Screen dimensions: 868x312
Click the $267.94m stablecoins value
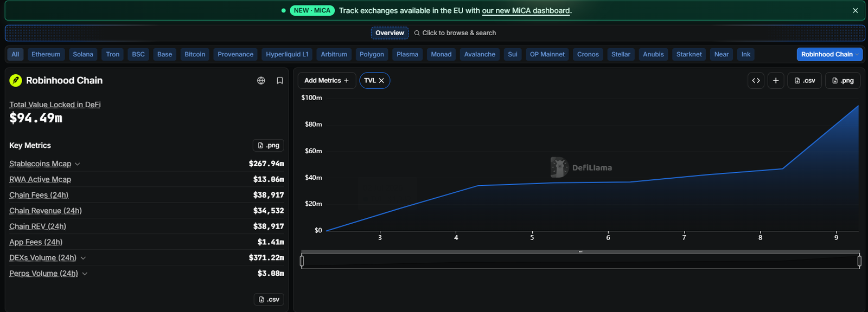click(x=266, y=164)
